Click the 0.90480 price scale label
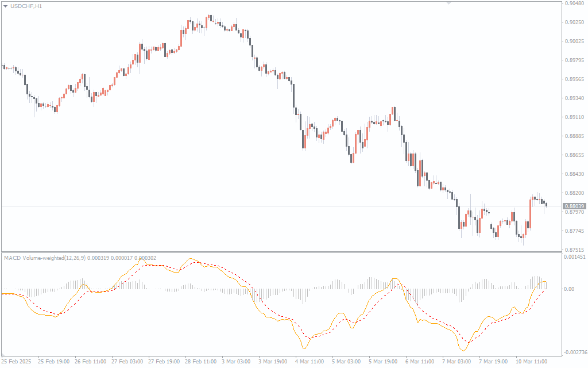 click(574, 3)
